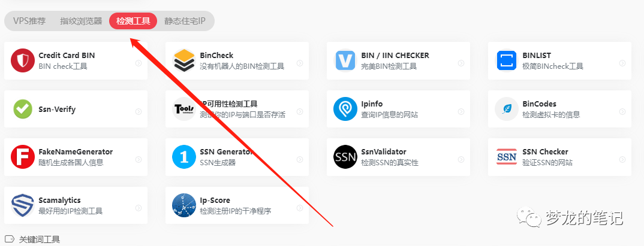Open the SSN Checker link title
This screenshot has width=644, height=246.
tap(546, 151)
